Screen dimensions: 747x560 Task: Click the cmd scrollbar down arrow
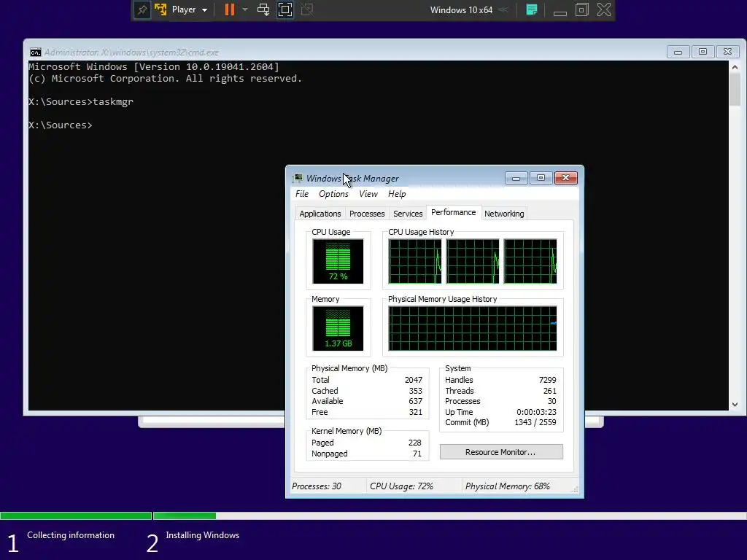click(x=735, y=404)
